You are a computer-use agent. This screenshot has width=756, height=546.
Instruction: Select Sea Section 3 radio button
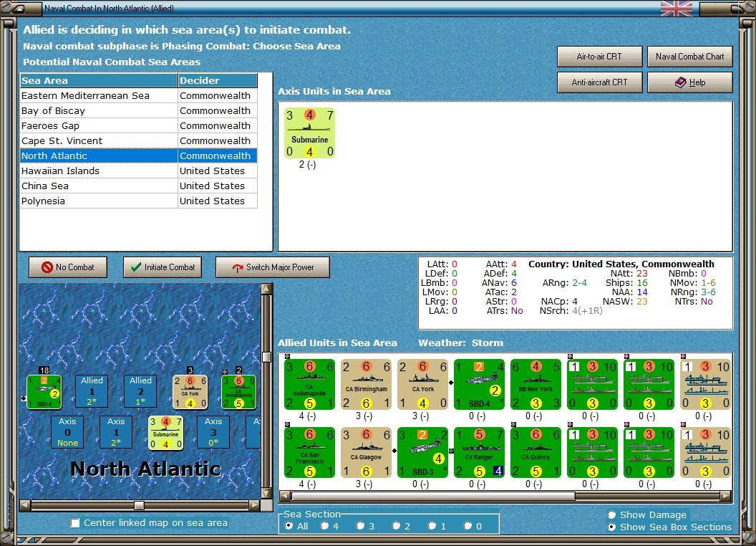click(360, 526)
